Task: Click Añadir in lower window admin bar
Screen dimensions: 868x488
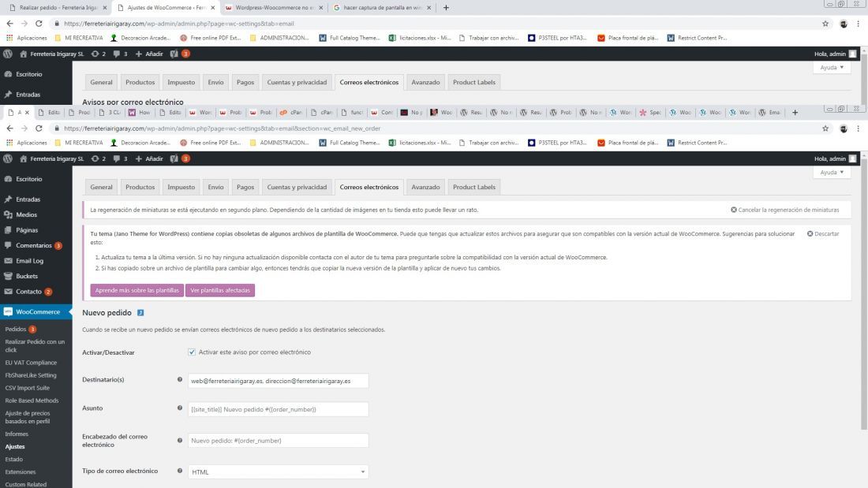Action: [x=149, y=158]
